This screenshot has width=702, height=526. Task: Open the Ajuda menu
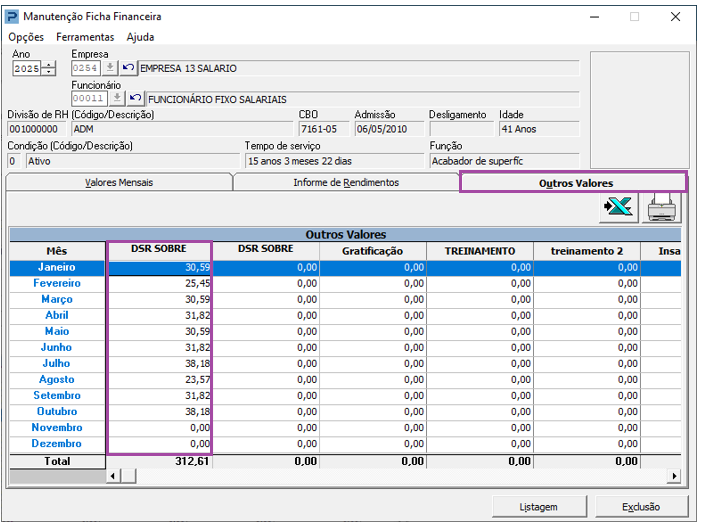[x=140, y=37]
